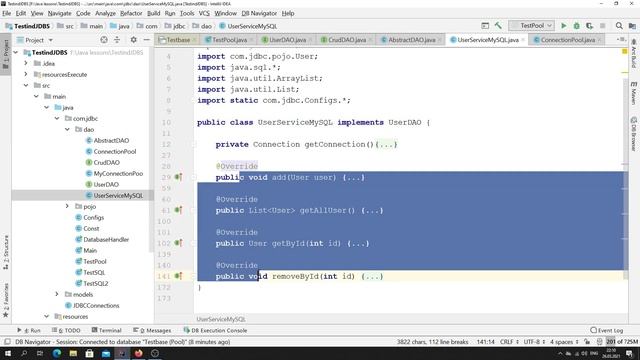Run the TestPool configuration
Viewport: 640px width, 360px height.
564,26
